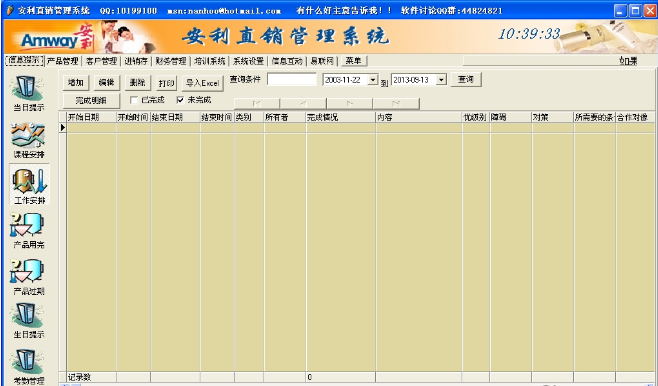Image resolution: width=658 pixels, height=386 pixels.
Task: Click the 导入Excel button
Action: pos(203,83)
